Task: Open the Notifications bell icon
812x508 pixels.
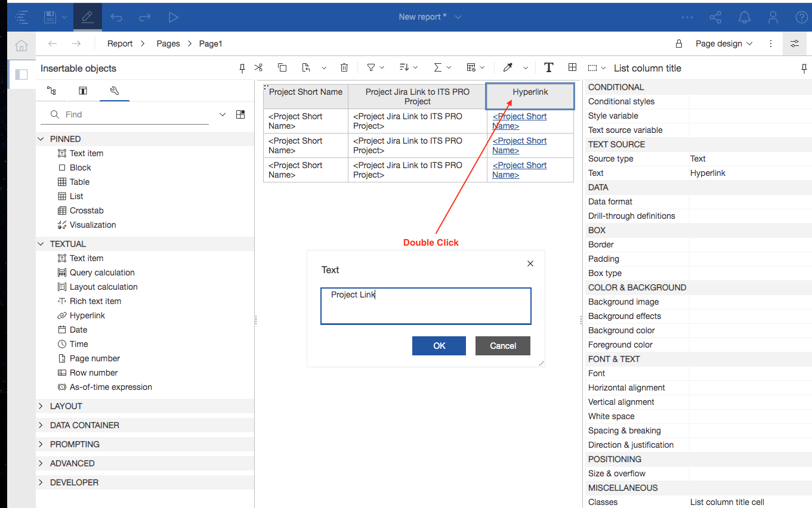Action: [x=745, y=17]
